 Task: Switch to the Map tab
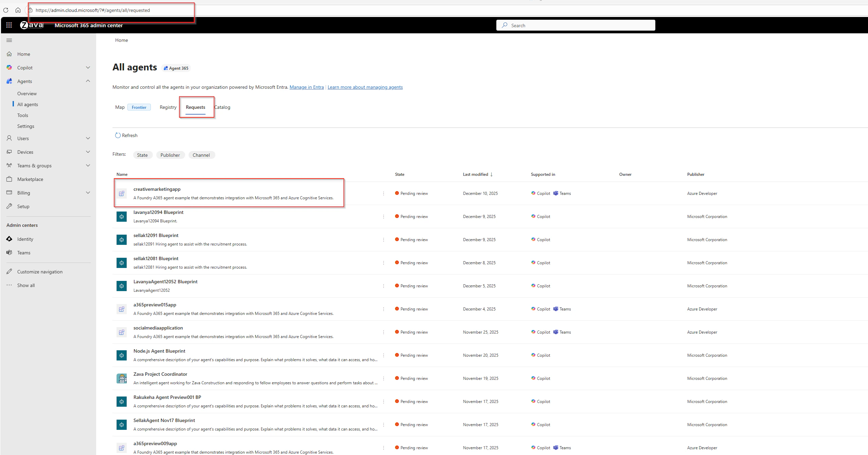120,107
